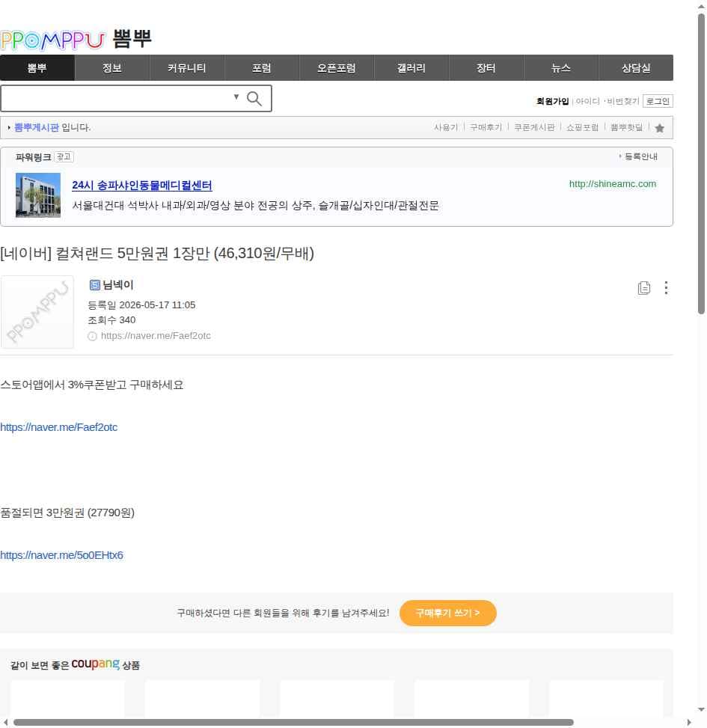Click the 비번찾기 link
Image resolution: width=707 pixels, height=728 pixels.
[623, 101]
